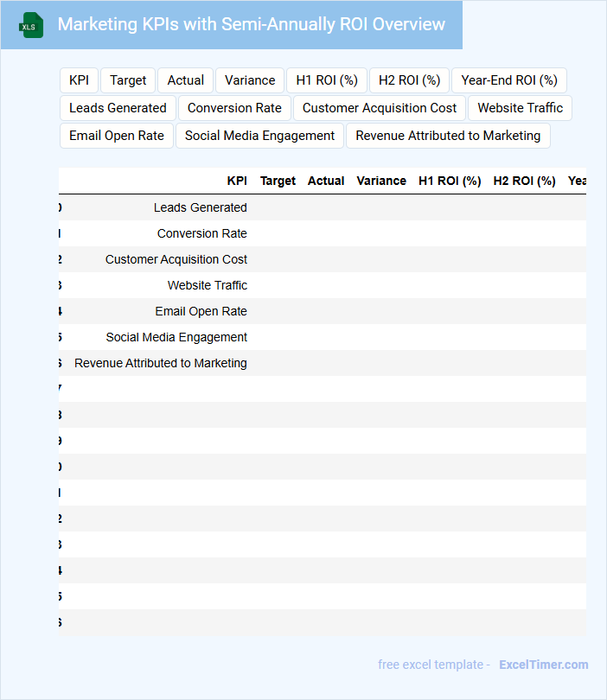This screenshot has width=607, height=700.
Task: Select the Leads Generated table cell
Action: click(x=200, y=207)
